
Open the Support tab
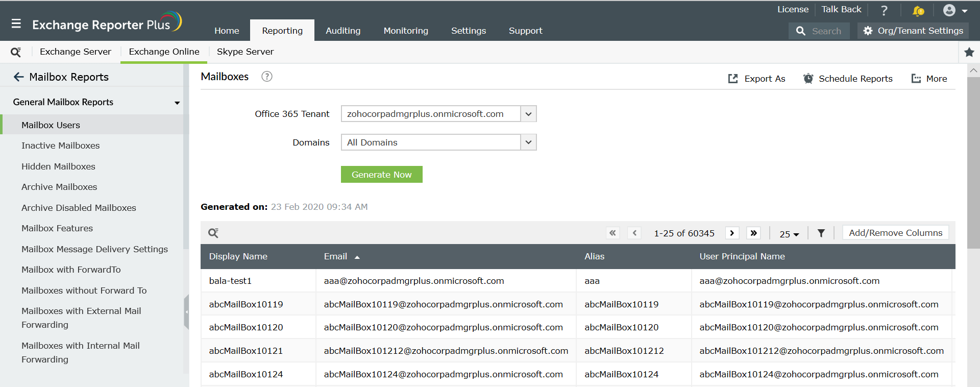[525, 31]
